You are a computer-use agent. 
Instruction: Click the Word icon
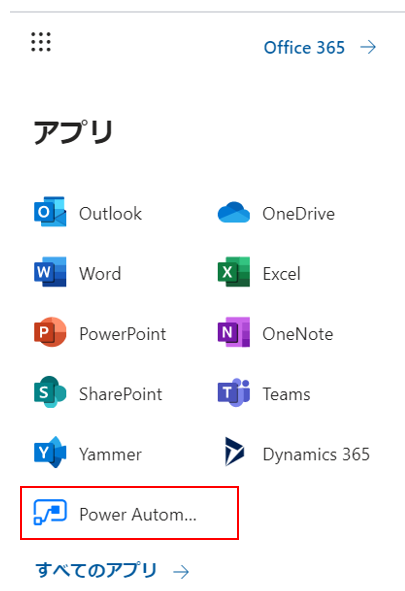50,272
